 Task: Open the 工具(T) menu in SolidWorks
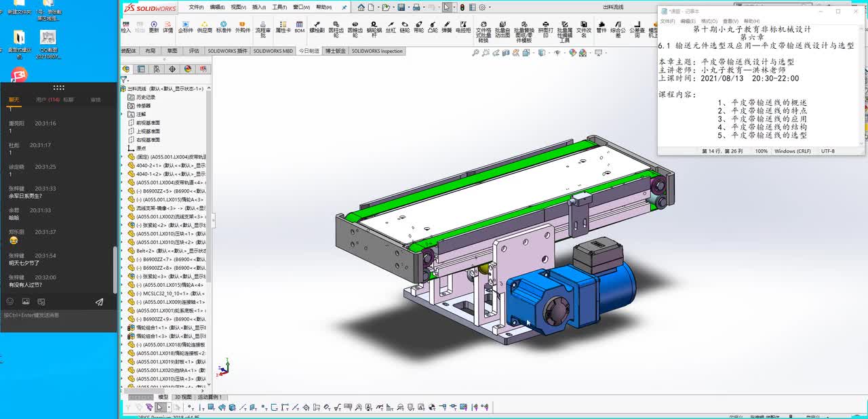coord(279,7)
